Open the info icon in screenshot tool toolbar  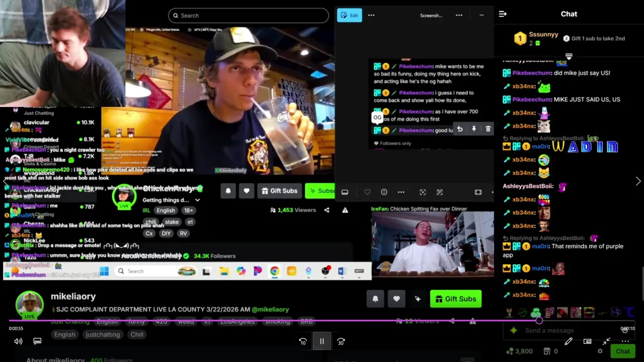(384, 192)
